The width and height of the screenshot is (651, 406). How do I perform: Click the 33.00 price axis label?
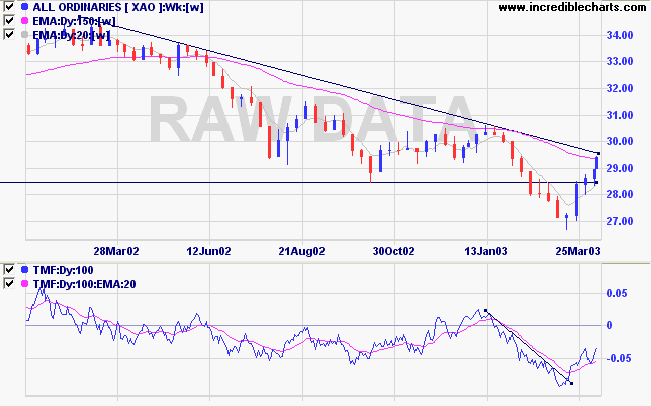(x=620, y=61)
